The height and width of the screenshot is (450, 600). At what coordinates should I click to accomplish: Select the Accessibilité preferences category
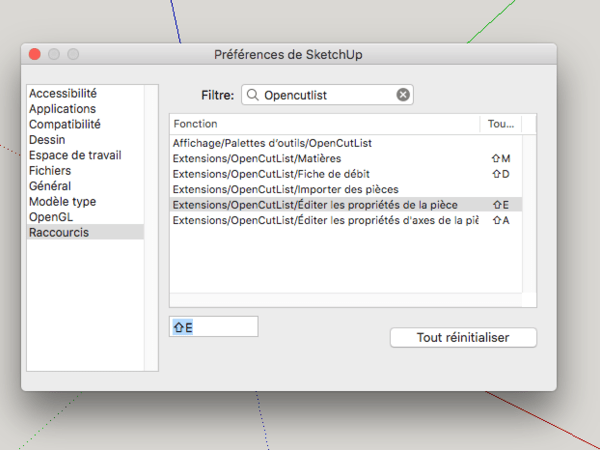click(62, 93)
